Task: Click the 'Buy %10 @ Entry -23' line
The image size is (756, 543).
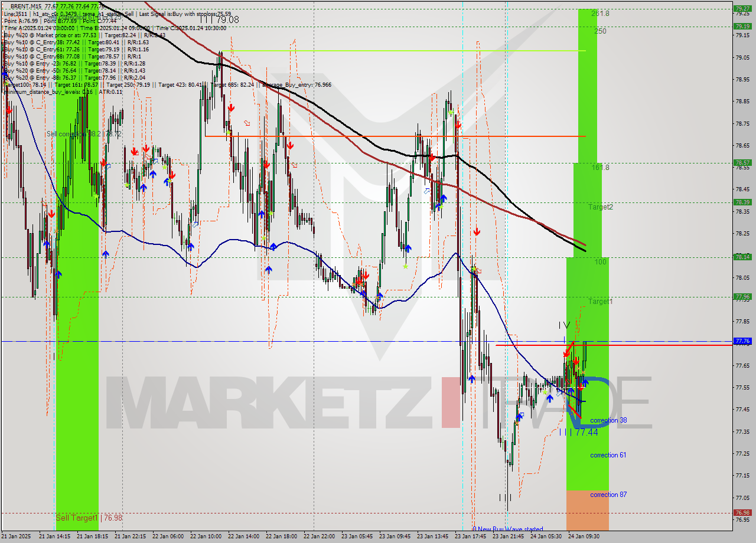Action: click(x=74, y=63)
